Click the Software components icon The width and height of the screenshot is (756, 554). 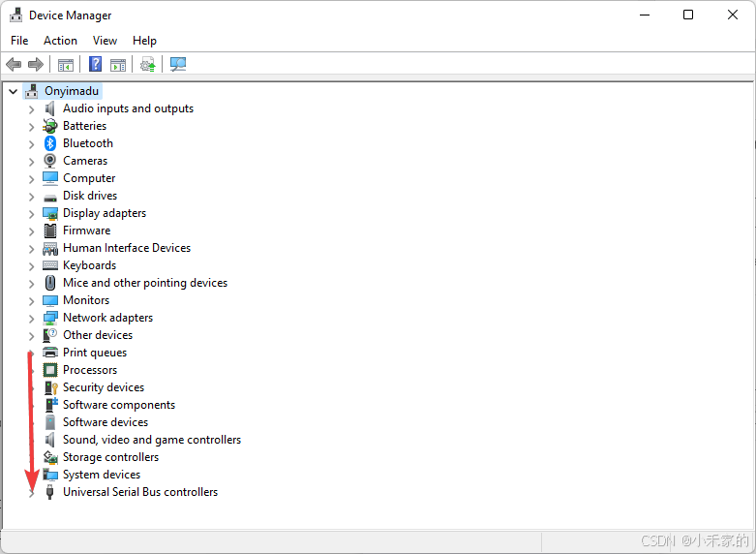(x=51, y=405)
